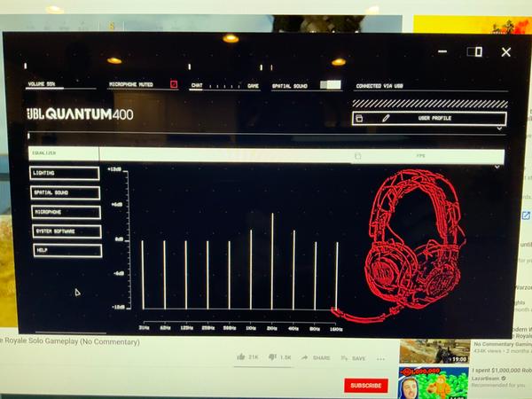The height and width of the screenshot is (399, 532).
Task: Click the Save button on YouTube page
Action: (x=353, y=358)
